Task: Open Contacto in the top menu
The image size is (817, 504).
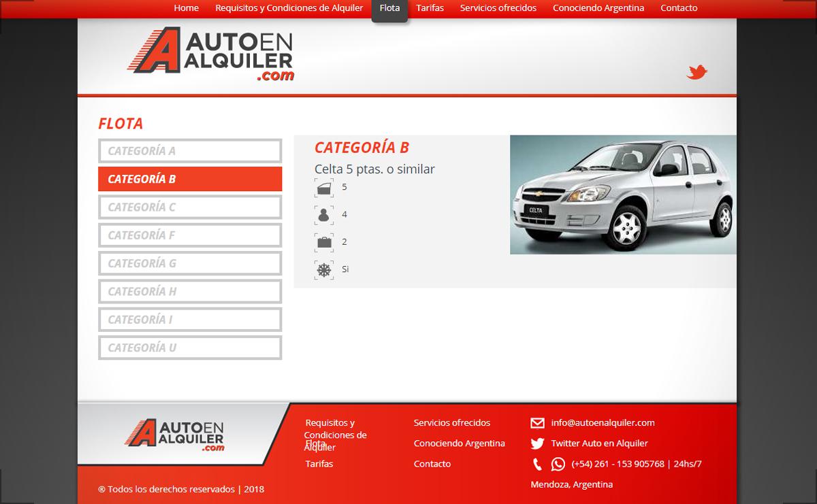Action: 679,8
